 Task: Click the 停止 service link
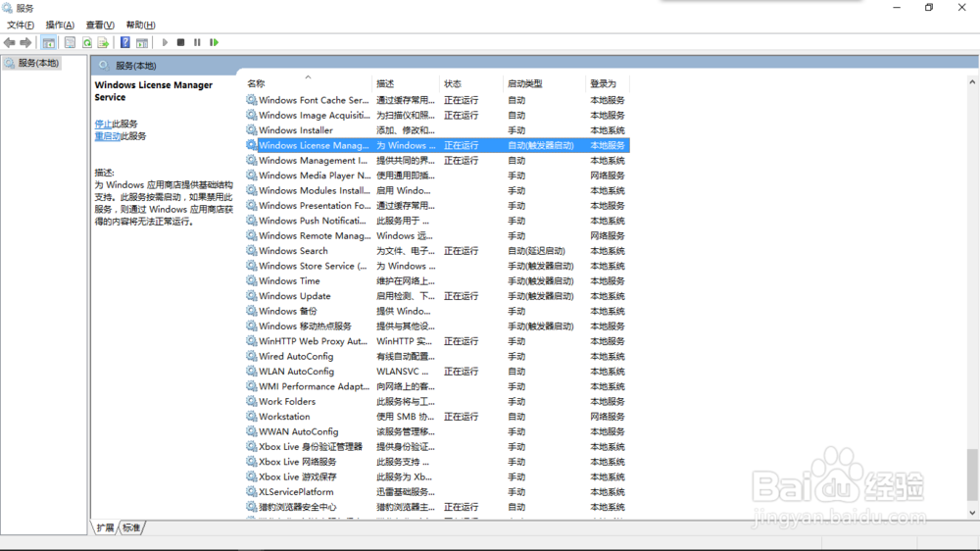103,124
